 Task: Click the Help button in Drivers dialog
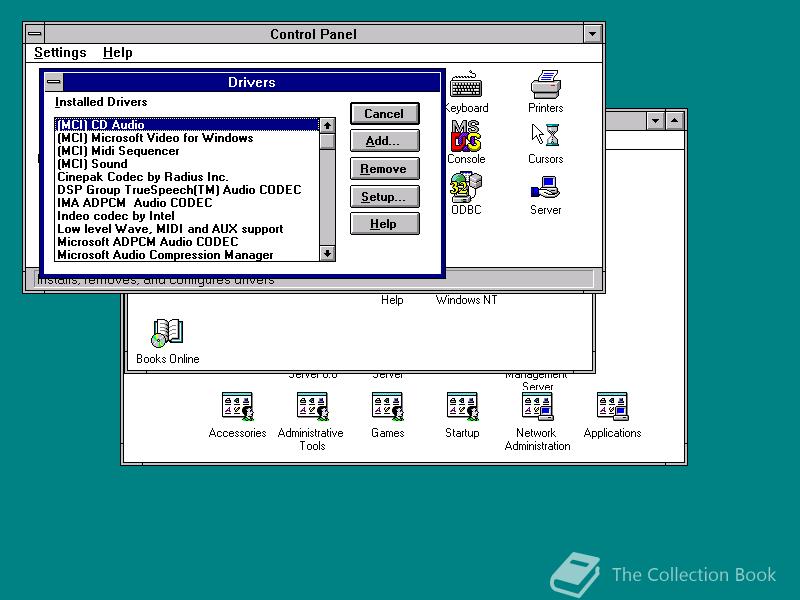click(x=385, y=224)
